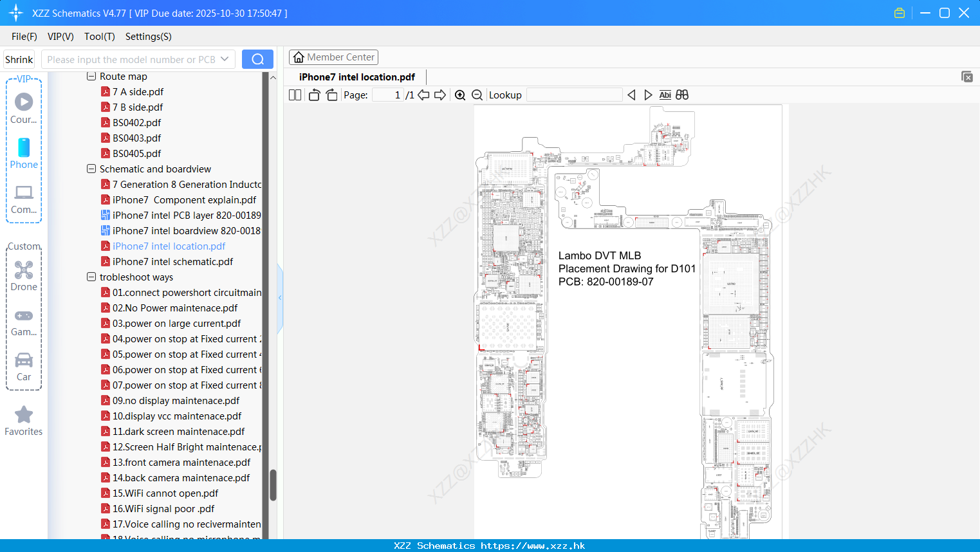This screenshot has height=552, width=980.
Task: Open the model number dropdown arrow
Action: tap(225, 59)
